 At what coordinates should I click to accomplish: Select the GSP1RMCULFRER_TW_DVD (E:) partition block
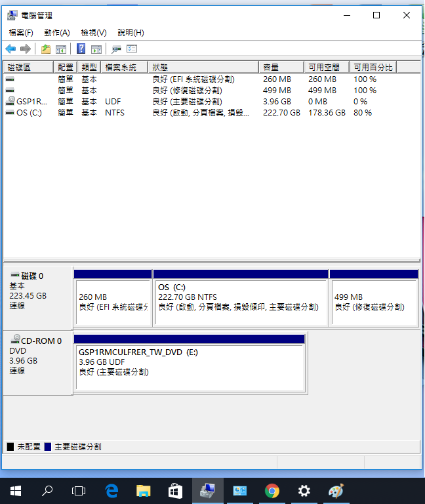pyautogui.click(x=190, y=363)
